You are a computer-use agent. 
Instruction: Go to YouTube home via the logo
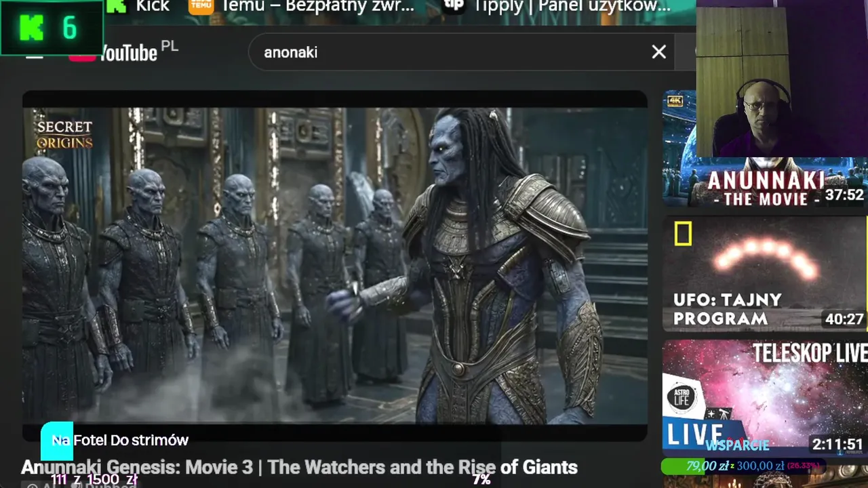pyautogui.click(x=122, y=52)
